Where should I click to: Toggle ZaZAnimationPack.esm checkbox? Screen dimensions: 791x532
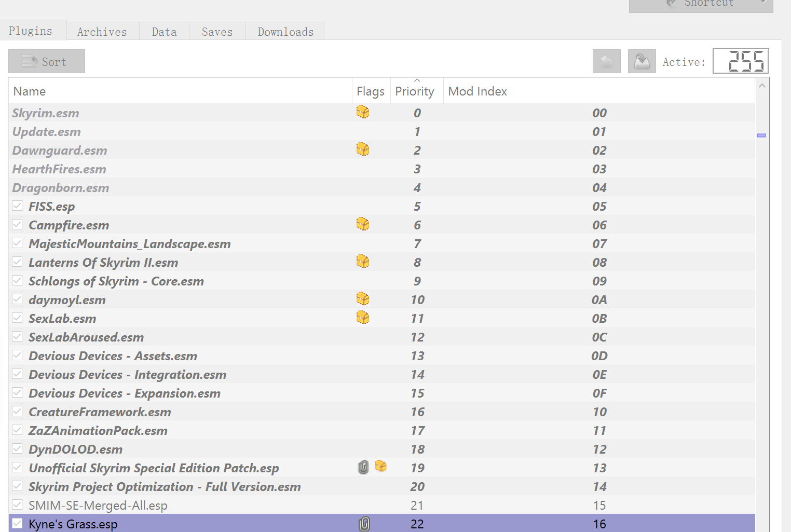coord(17,430)
